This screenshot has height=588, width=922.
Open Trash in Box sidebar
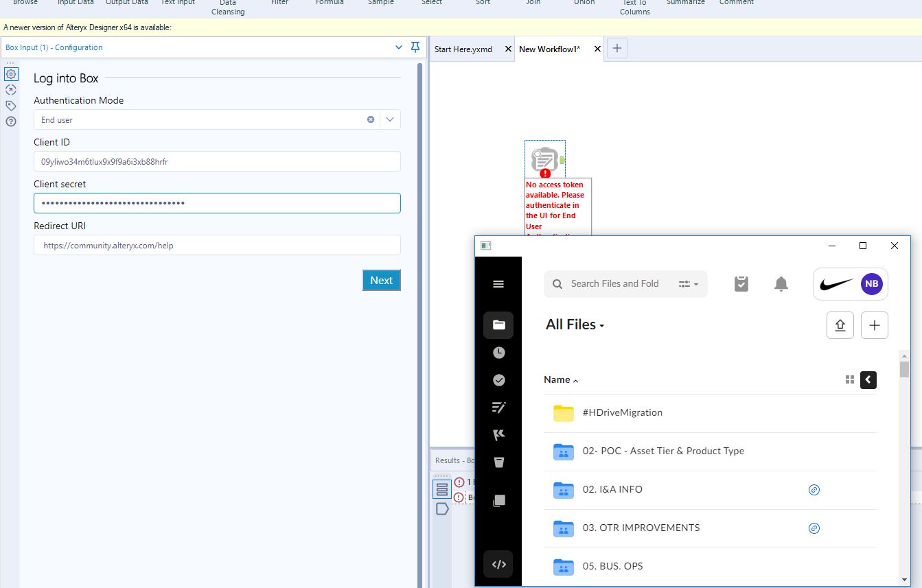498,462
